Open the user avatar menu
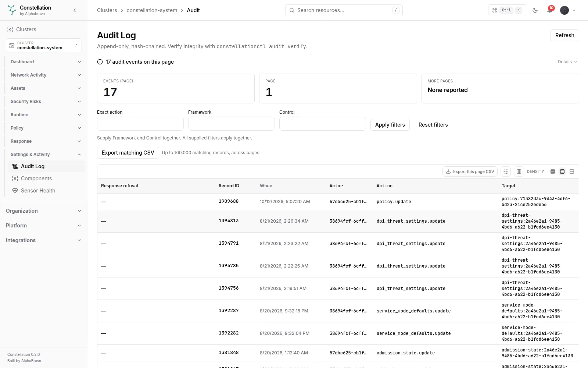Viewport: 588px width, 368px height. click(568, 10)
